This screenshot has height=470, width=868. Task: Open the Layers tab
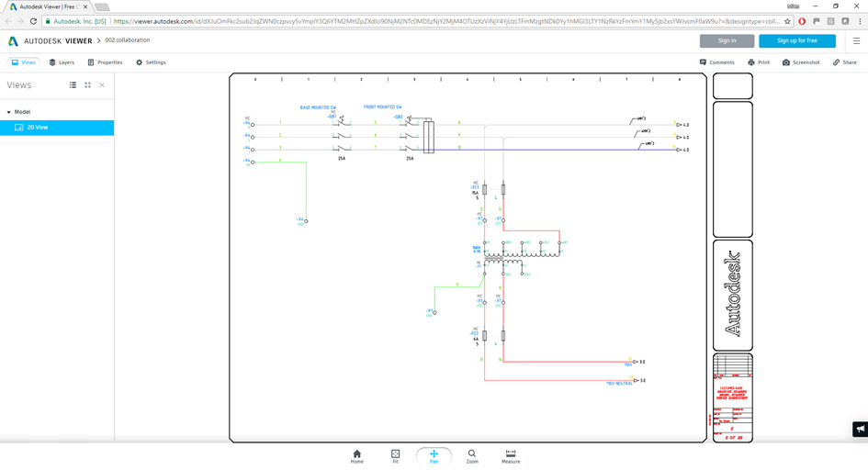62,62
